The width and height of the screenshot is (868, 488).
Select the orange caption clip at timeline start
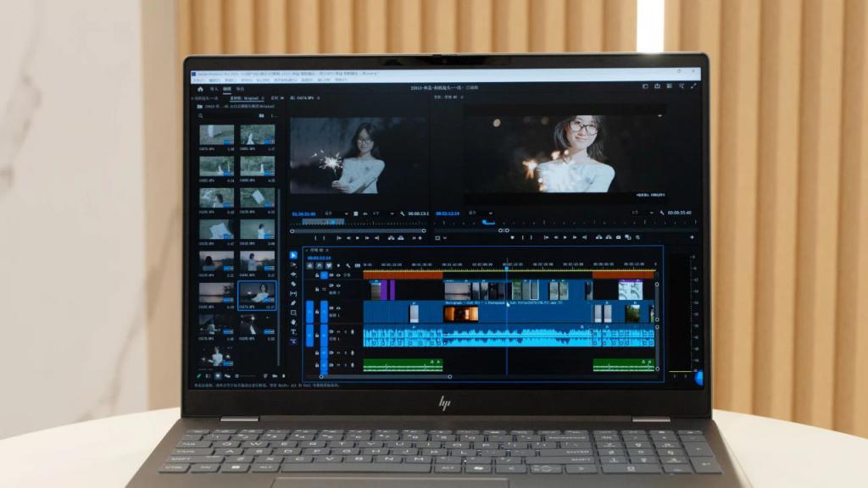tap(403, 274)
